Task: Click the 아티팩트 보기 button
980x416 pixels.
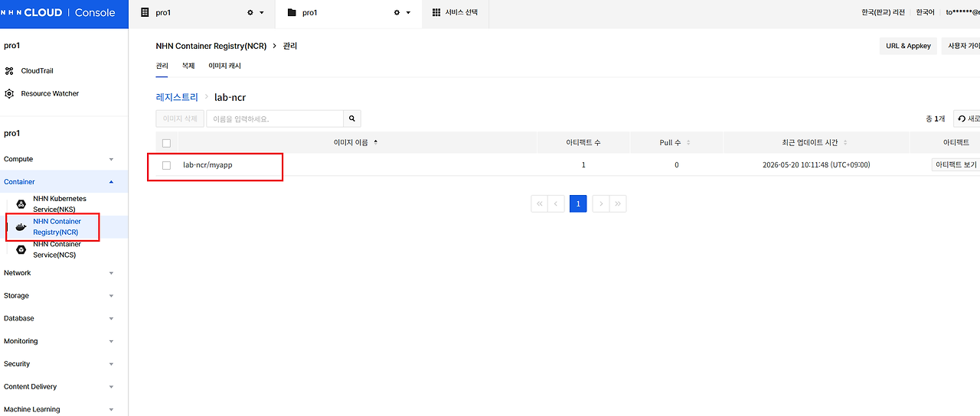Action: 955,165
